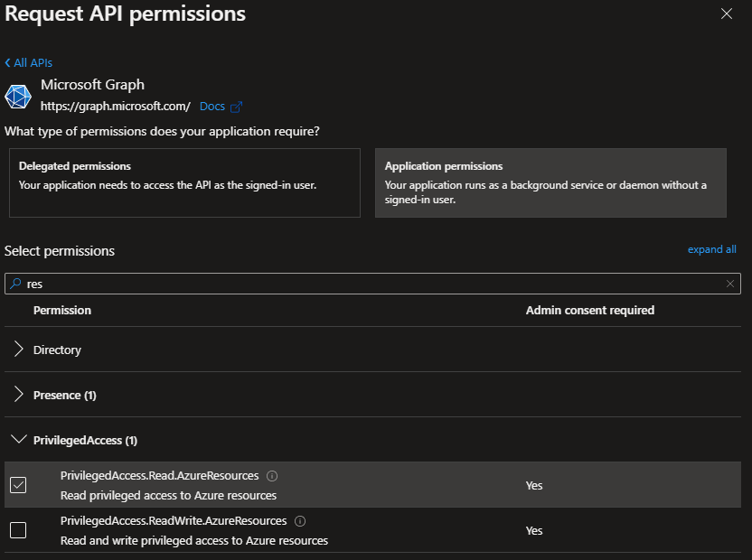
Task: Click the external link icon beside Docs
Action: click(x=237, y=107)
